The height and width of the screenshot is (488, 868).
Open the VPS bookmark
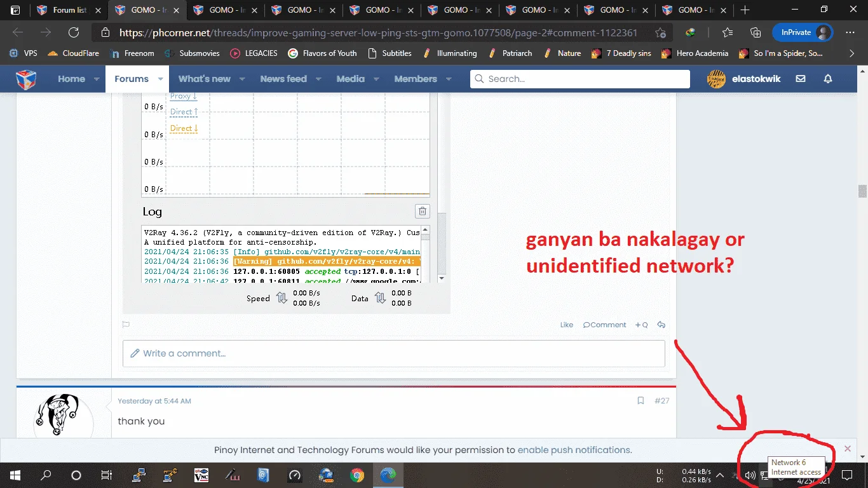tap(24, 53)
